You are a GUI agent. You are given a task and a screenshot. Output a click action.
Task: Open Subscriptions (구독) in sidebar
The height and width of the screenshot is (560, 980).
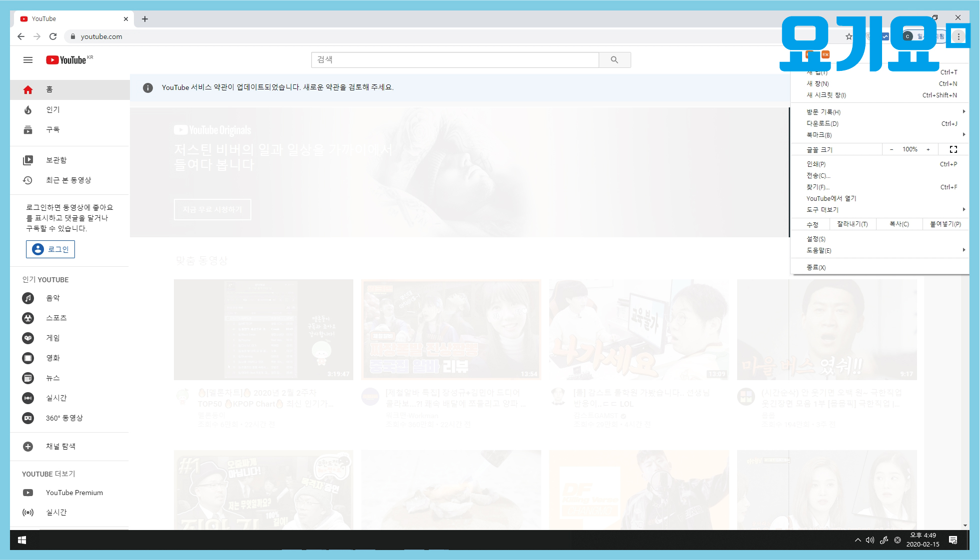click(52, 130)
